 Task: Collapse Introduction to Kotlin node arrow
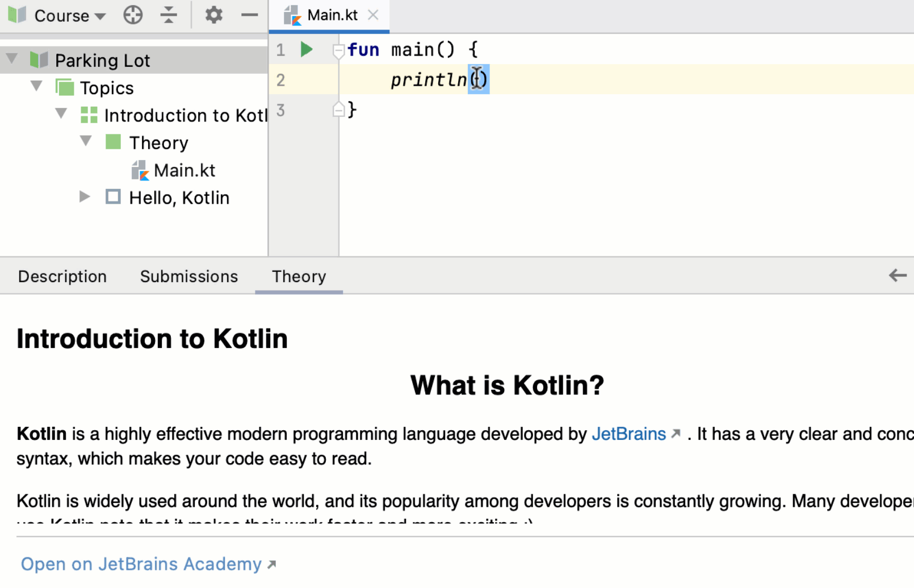[x=61, y=114]
